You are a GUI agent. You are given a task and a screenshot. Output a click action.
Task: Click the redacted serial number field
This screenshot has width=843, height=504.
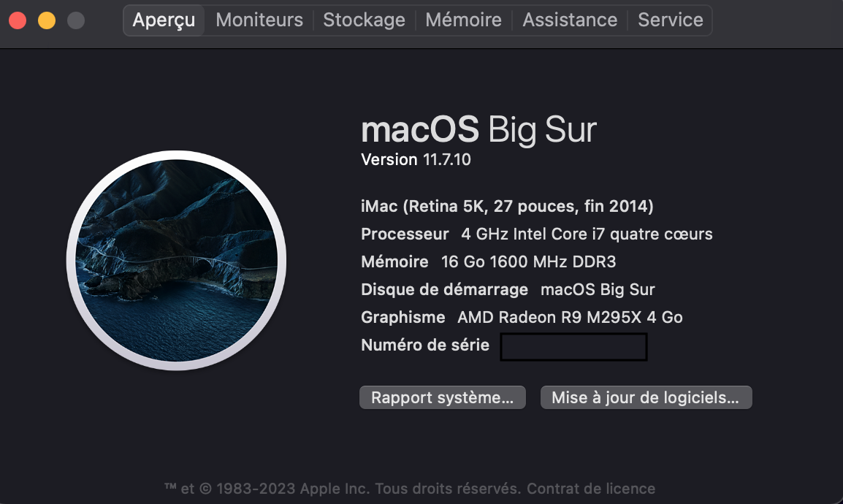[x=573, y=347]
